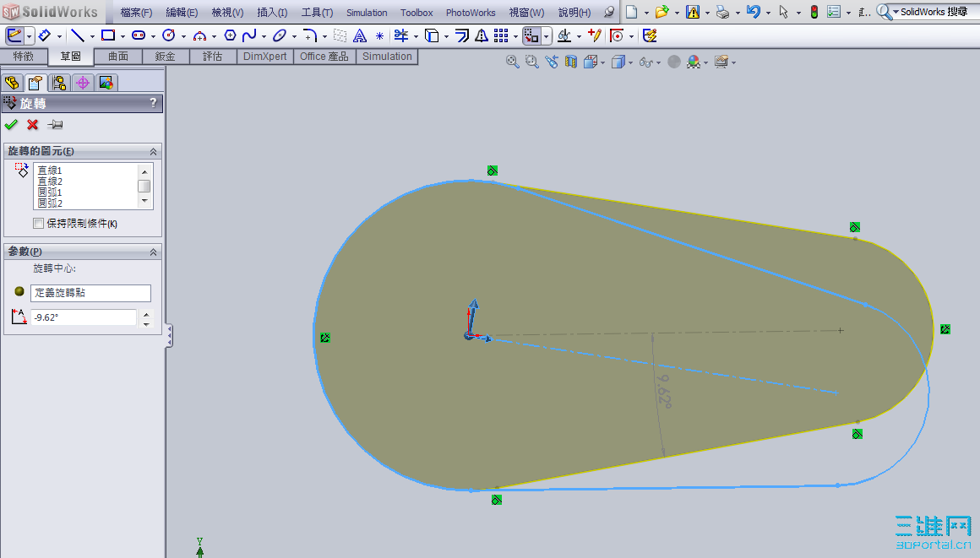Select the Smart Dimension tool
This screenshot has width=980, height=558.
point(44,35)
